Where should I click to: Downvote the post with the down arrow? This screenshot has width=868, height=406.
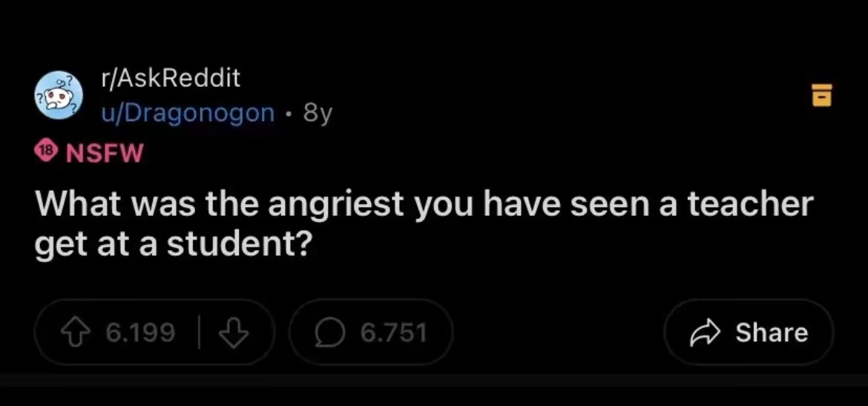233,333
